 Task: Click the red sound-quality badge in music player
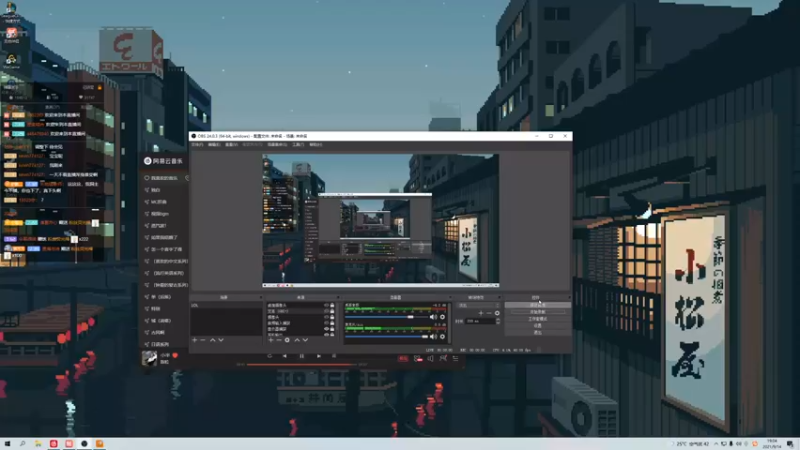point(403,359)
